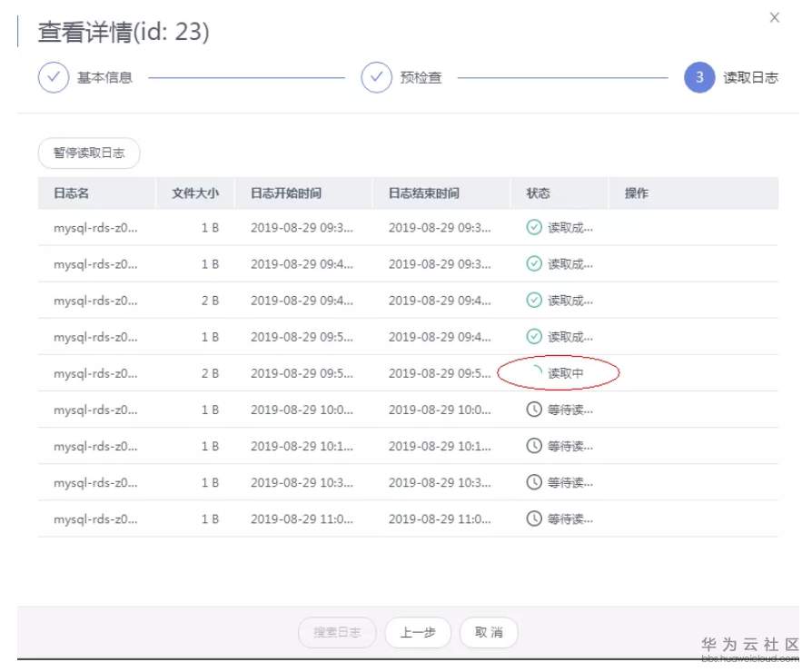Click the step 3 circle for 读取日志
812x672 pixels.
pyautogui.click(x=699, y=78)
